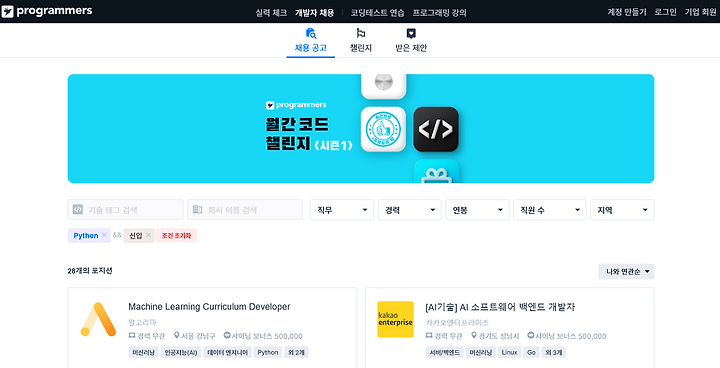Click the kakao enterprise logo
The image size is (720, 368).
pos(395,319)
